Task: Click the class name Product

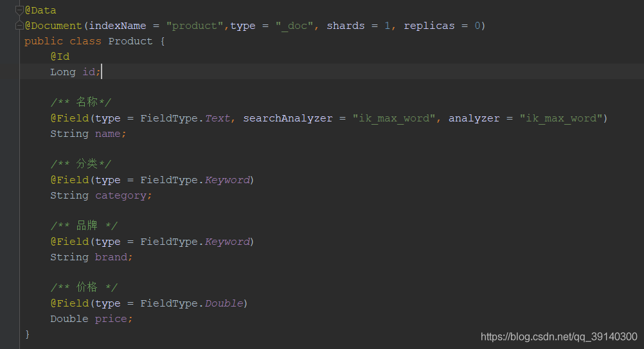Action: pos(130,41)
